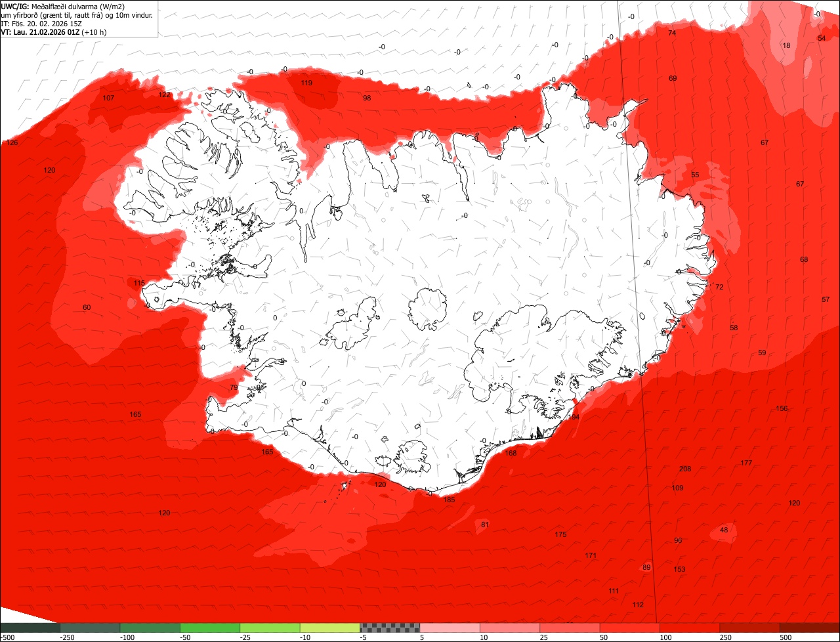Click the map value '171'
The width and height of the screenshot is (840, 642).
(591, 555)
